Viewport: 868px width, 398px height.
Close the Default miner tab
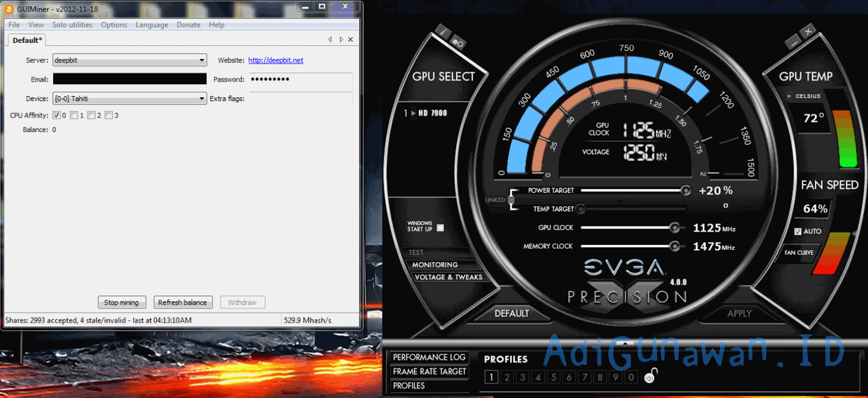(350, 40)
